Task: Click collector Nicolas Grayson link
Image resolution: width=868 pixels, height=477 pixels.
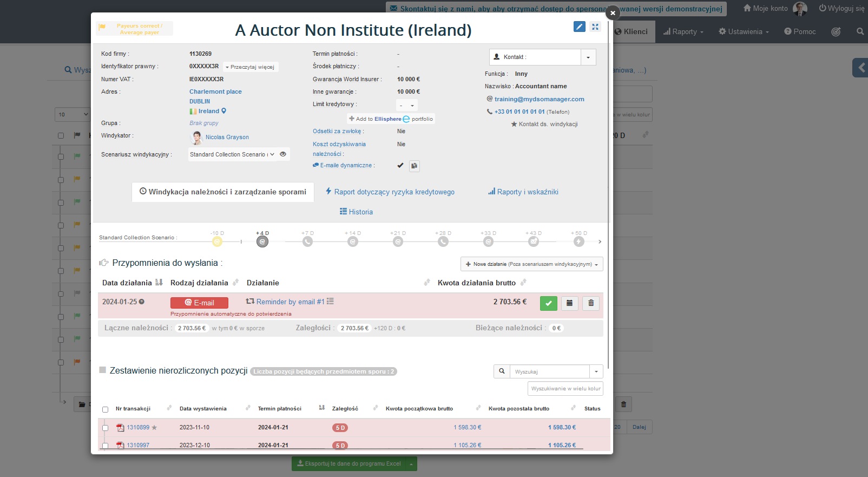Action: pyautogui.click(x=227, y=138)
